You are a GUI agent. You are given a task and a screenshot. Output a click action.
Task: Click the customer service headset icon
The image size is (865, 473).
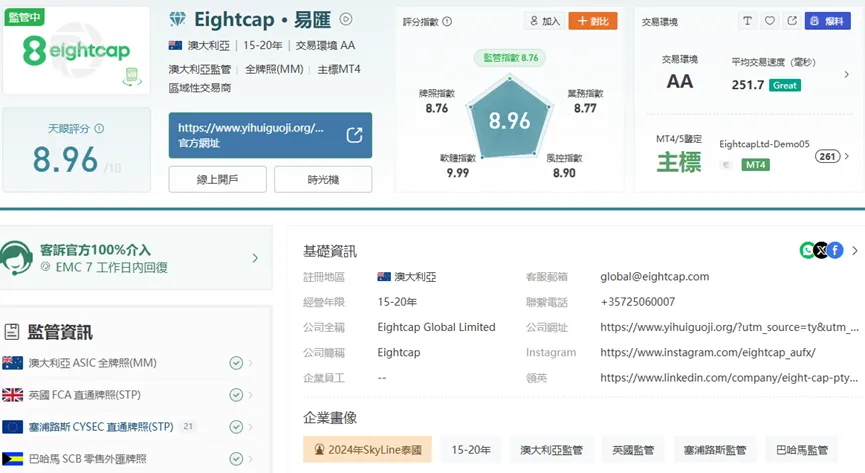(x=15, y=258)
